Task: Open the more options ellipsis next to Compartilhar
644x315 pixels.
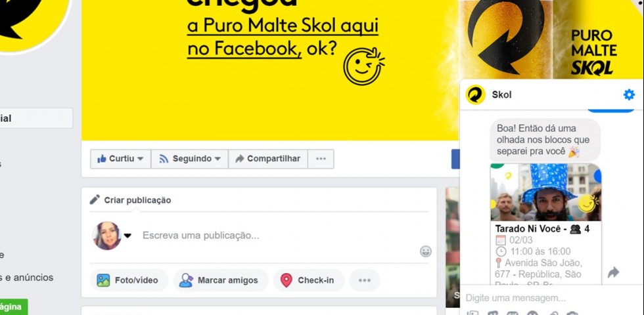Action: [321, 159]
